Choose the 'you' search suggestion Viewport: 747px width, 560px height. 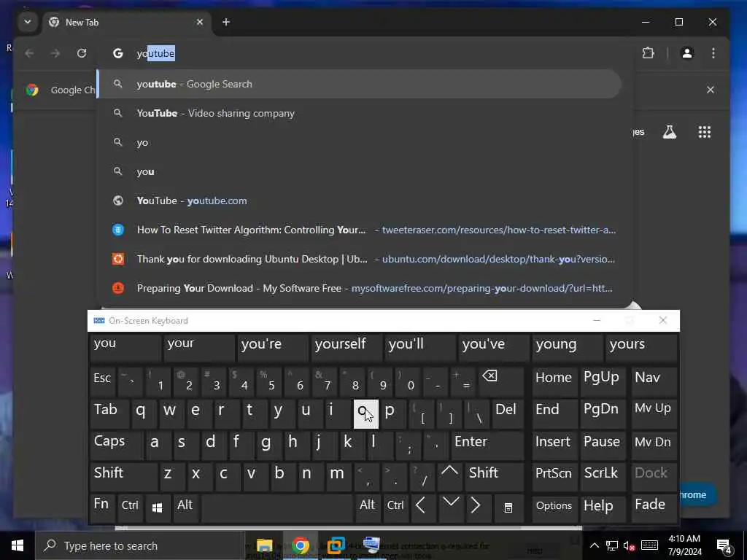tap(360, 171)
